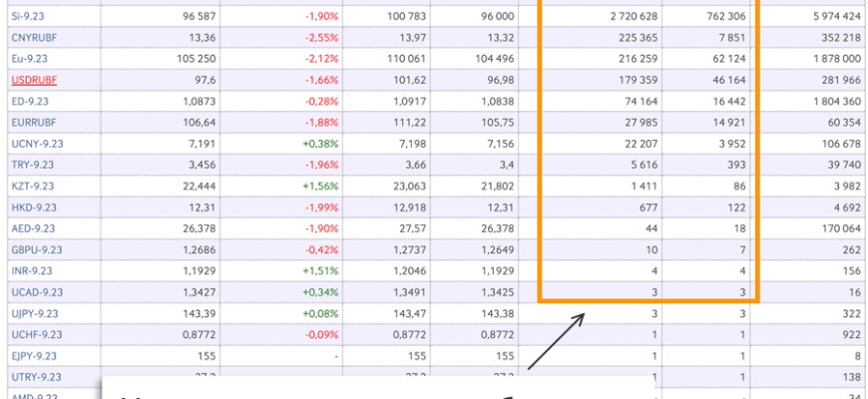Open the AED-9.23 instrument link
This screenshot has height=399, width=868.
click(33, 228)
